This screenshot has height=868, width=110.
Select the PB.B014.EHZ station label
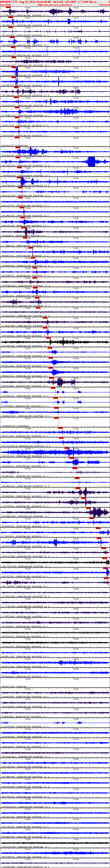coord(25,666)
